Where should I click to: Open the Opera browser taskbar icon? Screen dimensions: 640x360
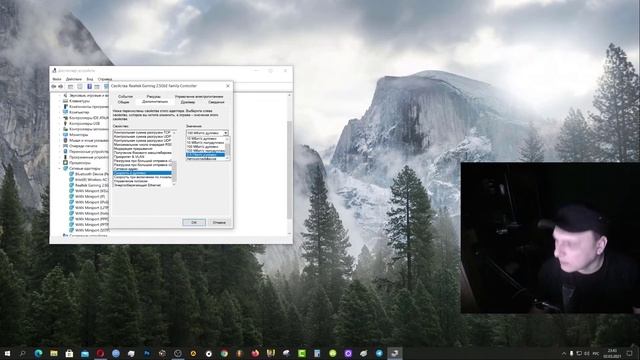(100, 353)
